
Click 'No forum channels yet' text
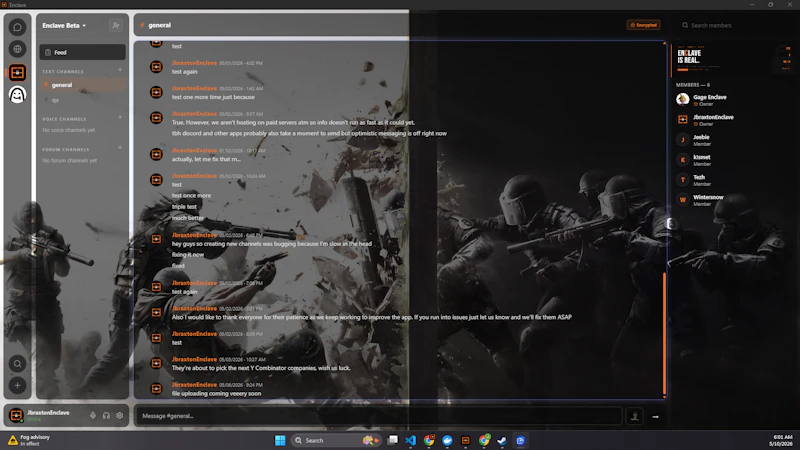(69, 160)
